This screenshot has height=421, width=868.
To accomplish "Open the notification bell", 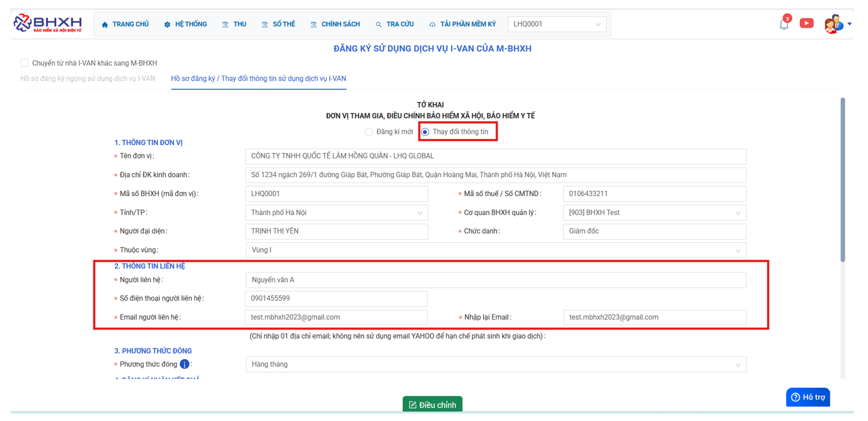I will click(x=784, y=24).
